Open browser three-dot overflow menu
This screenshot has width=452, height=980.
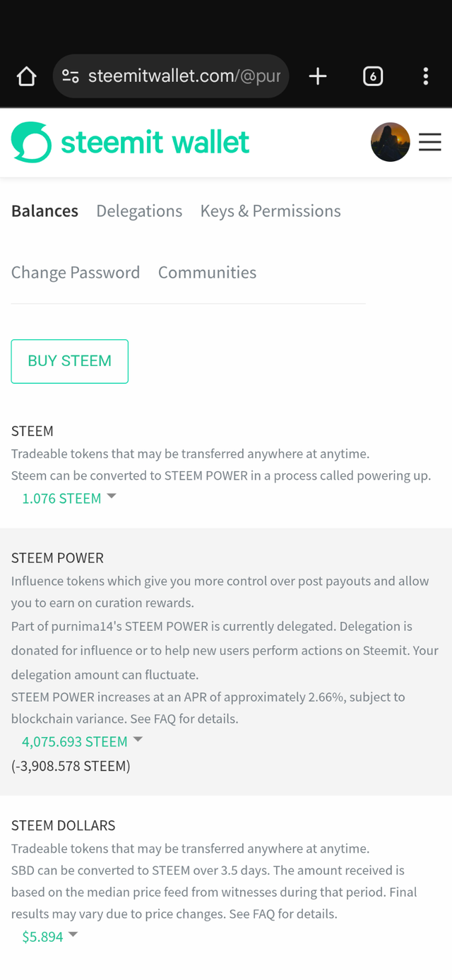coord(425,76)
